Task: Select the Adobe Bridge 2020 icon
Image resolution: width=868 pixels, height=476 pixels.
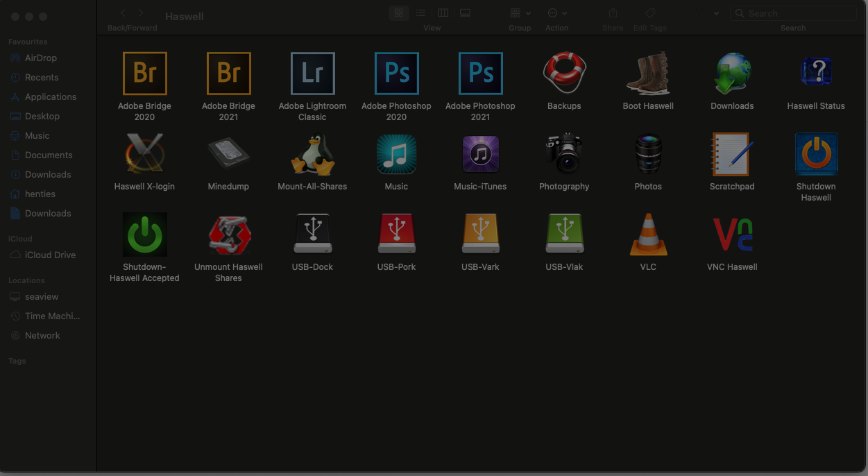Action: click(x=144, y=74)
